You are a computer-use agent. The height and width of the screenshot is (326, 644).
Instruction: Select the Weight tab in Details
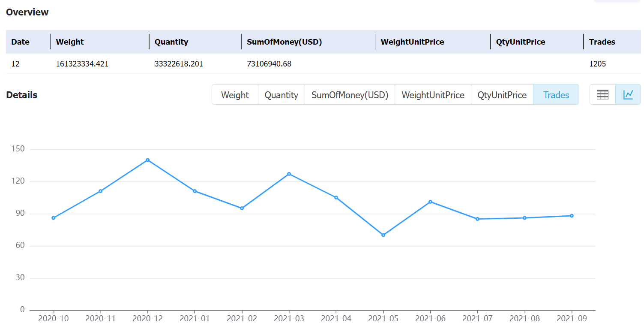(x=235, y=95)
